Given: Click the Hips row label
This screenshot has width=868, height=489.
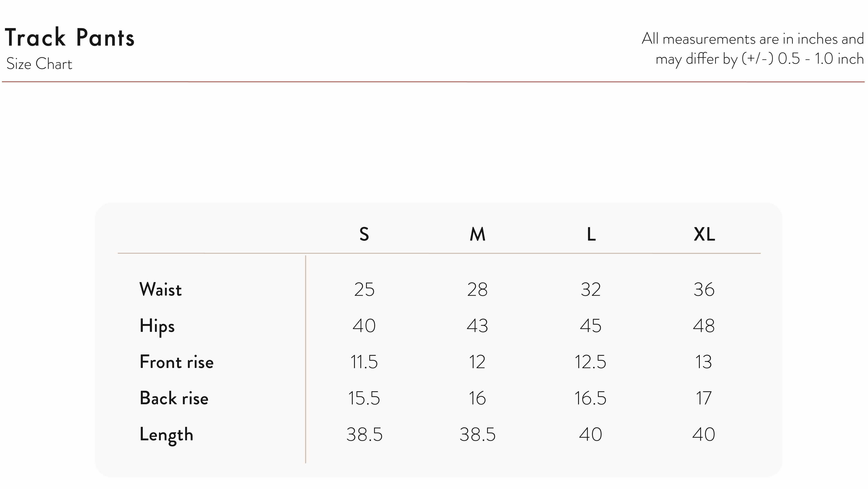Looking at the screenshot, I should (x=157, y=326).
